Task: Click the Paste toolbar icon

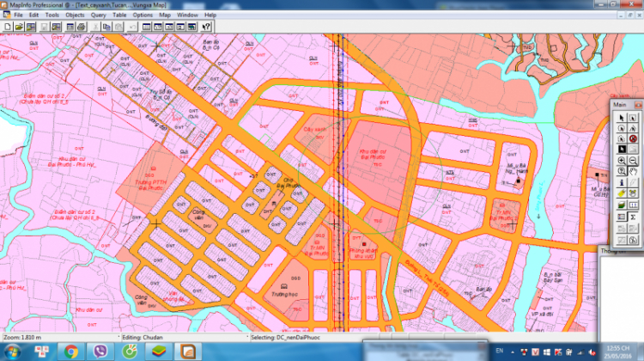Action: click(118, 28)
